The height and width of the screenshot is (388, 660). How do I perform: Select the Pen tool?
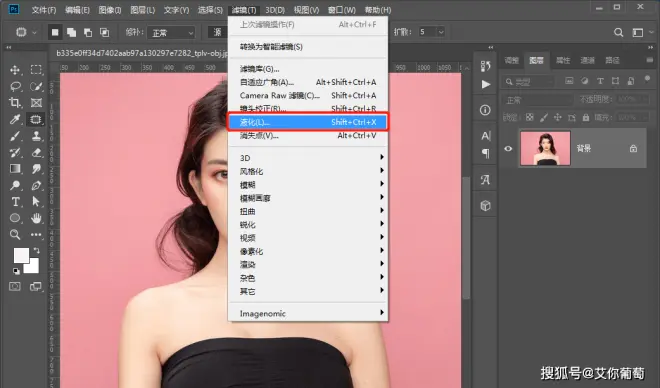36,185
